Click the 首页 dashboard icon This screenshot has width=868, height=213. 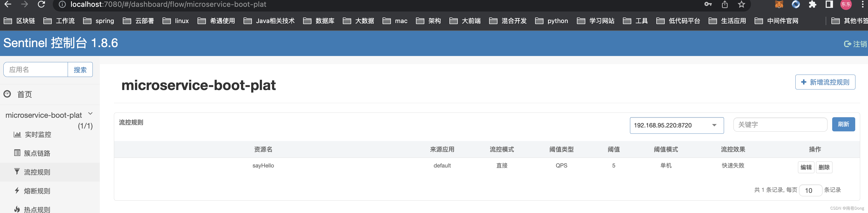(x=7, y=94)
